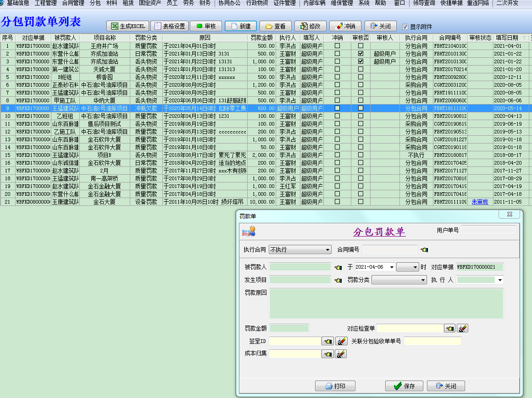
Task: Check the 冲销 checkbox in row 1
Action: pyautogui.click(x=338, y=46)
